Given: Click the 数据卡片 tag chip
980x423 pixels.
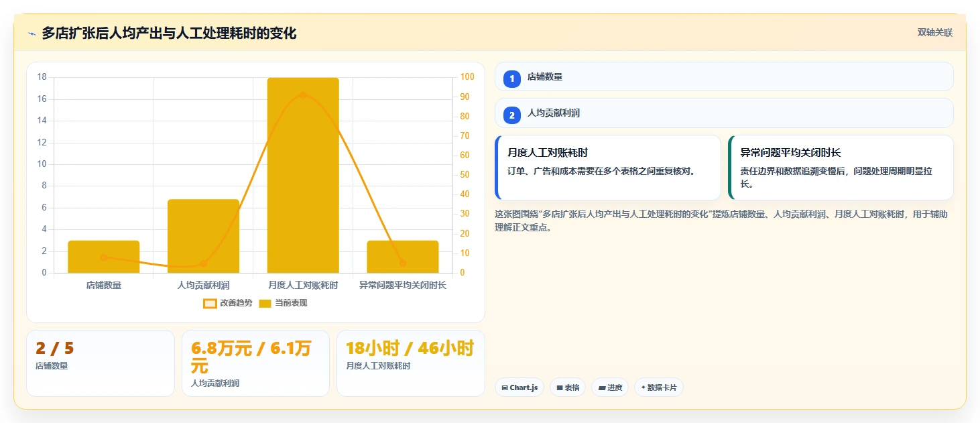Looking at the screenshot, I should point(659,387).
